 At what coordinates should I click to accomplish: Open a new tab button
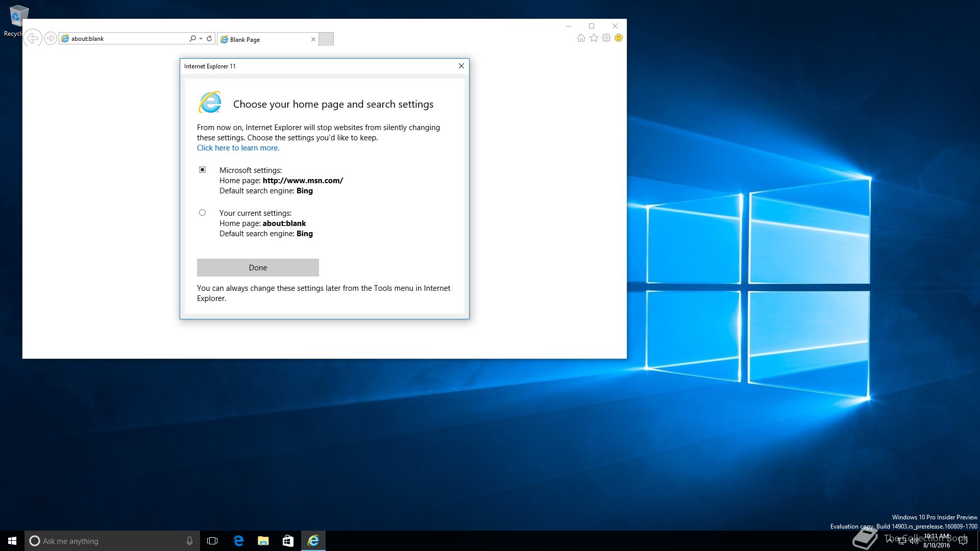326,39
